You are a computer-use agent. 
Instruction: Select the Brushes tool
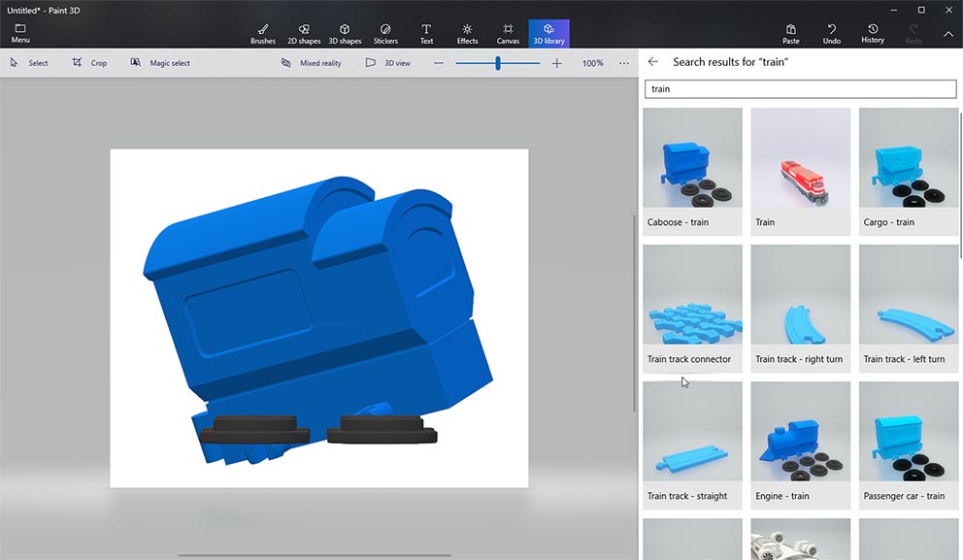tap(262, 34)
